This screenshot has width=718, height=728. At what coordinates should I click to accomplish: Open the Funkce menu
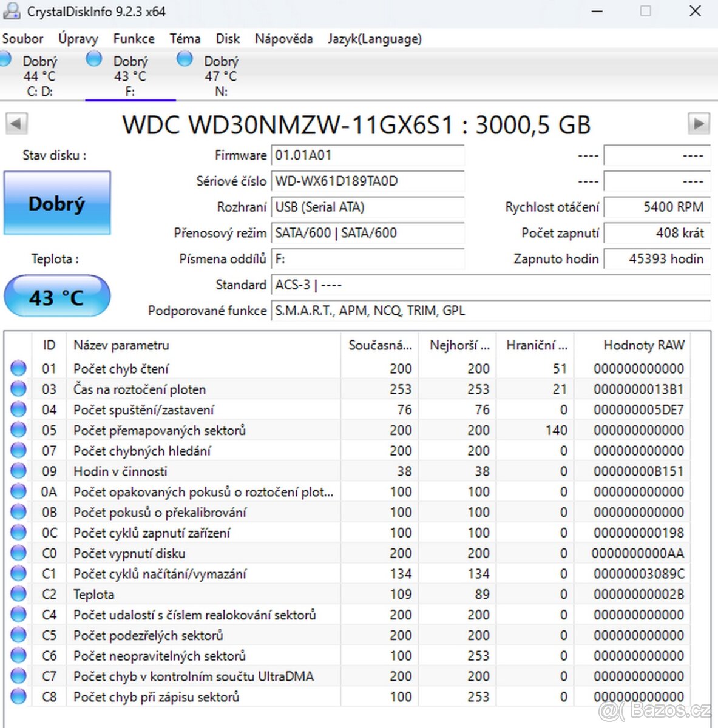click(134, 39)
